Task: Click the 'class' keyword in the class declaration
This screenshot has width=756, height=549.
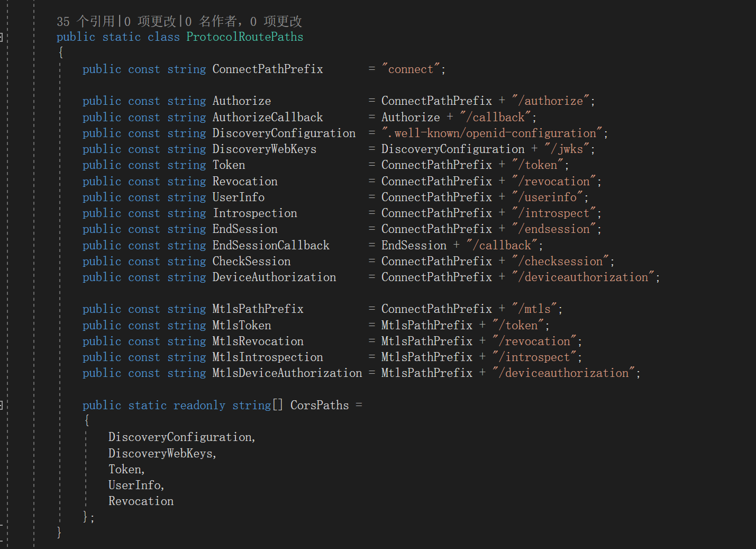Action: coord(163,37)
